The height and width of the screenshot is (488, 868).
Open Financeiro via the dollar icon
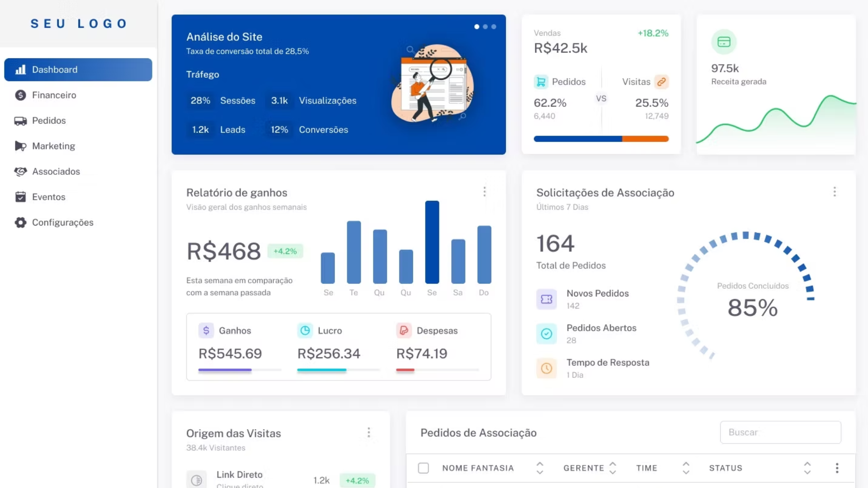click(x=20, y=95)
